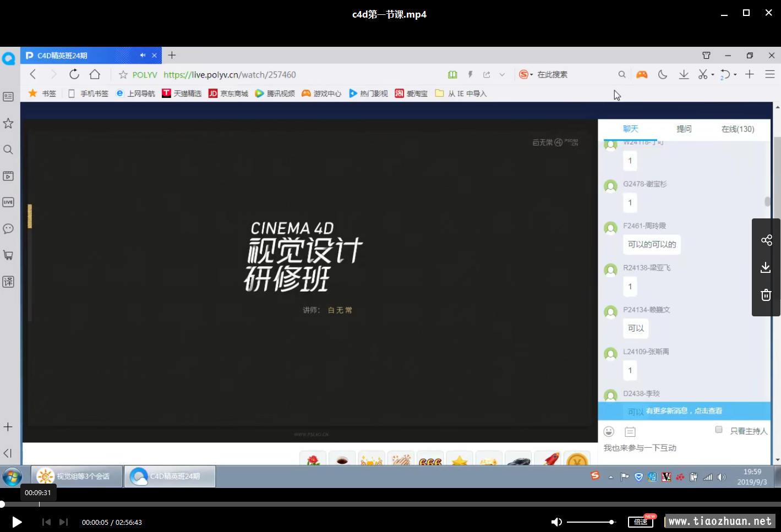Open the 手机书签 bookmark
Screen dimensions: 781x532
tap(88, 94)
